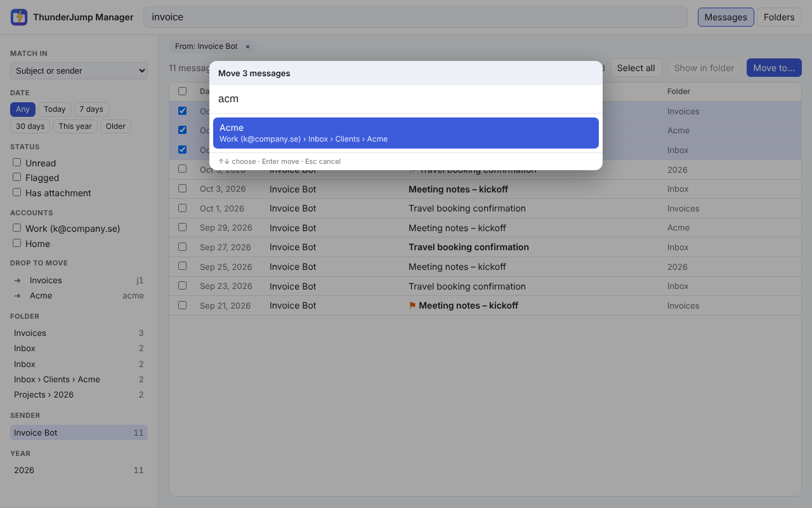Click the Acme drop-to-move target
Image resolution: width=812 pixels, height=508 pixels.
click(79, 295)
